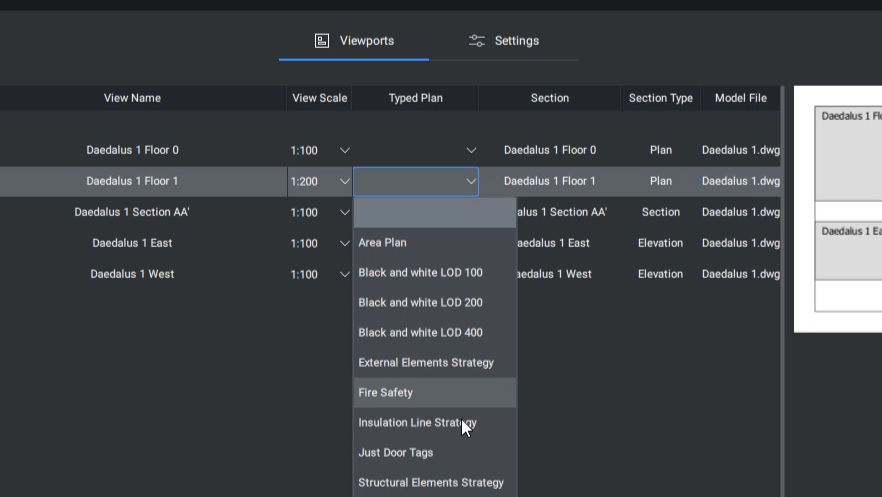Click the View Name column header
Screen dimensions: 882x497
[x=132, y=98]
